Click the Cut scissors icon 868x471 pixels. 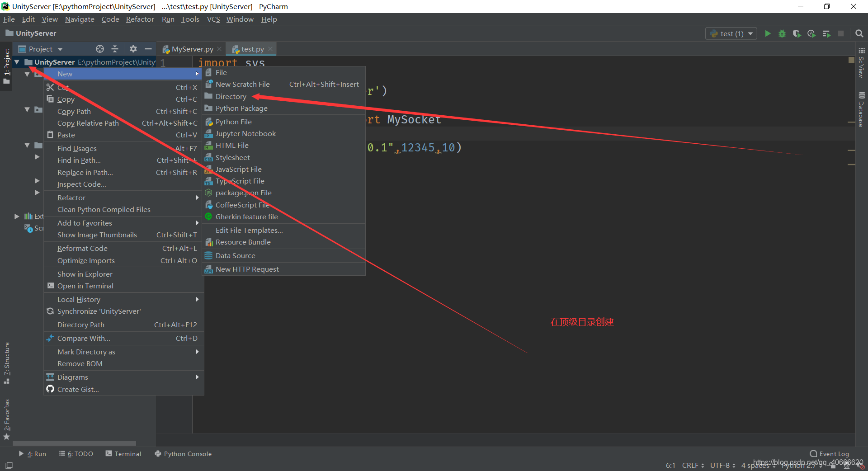[x=50, y=87]
